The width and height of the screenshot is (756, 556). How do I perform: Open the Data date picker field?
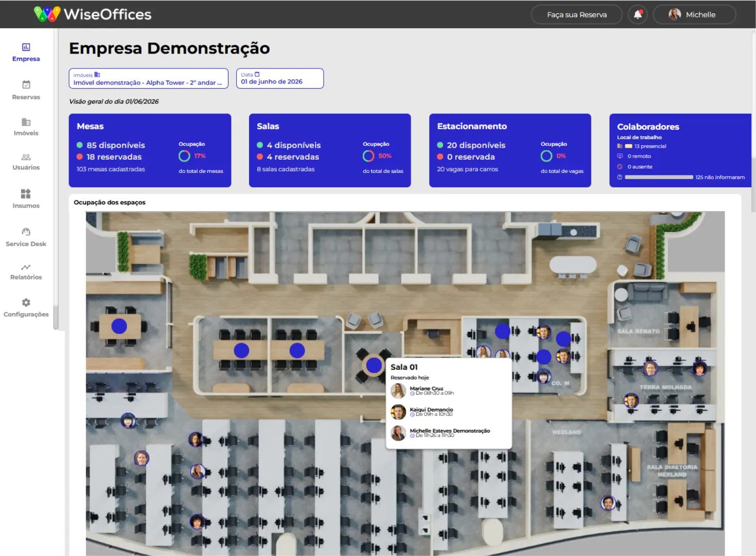[x=280, y=79]
